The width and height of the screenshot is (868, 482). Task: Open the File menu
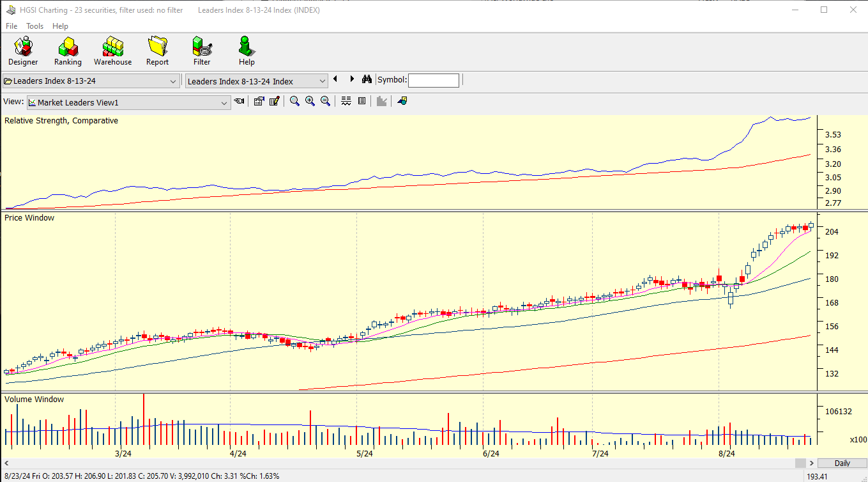click(x=11, y=26)
